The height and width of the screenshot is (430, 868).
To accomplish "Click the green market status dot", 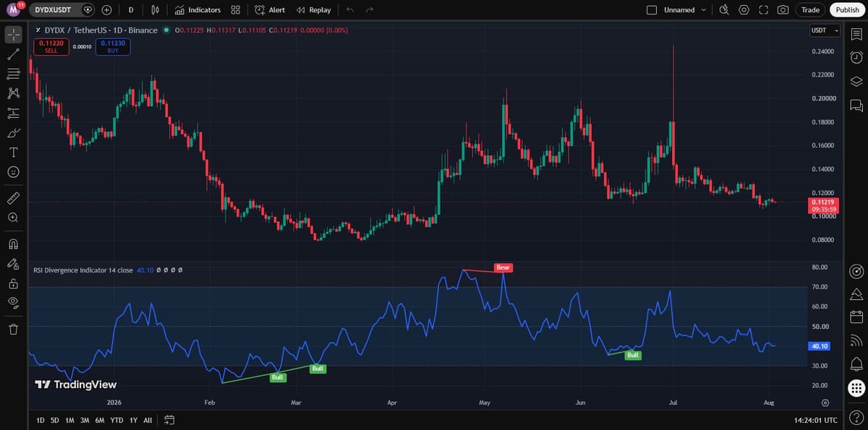I will [x=166, y=30].
